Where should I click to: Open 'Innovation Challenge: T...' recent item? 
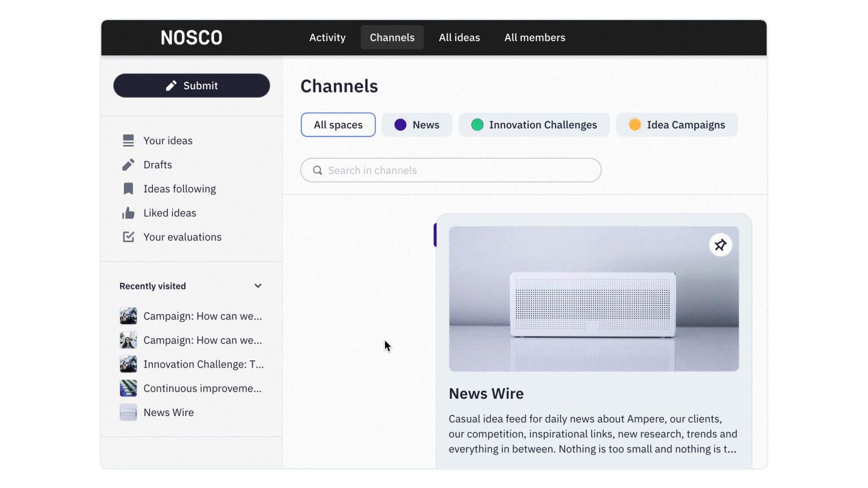(203, 364)
